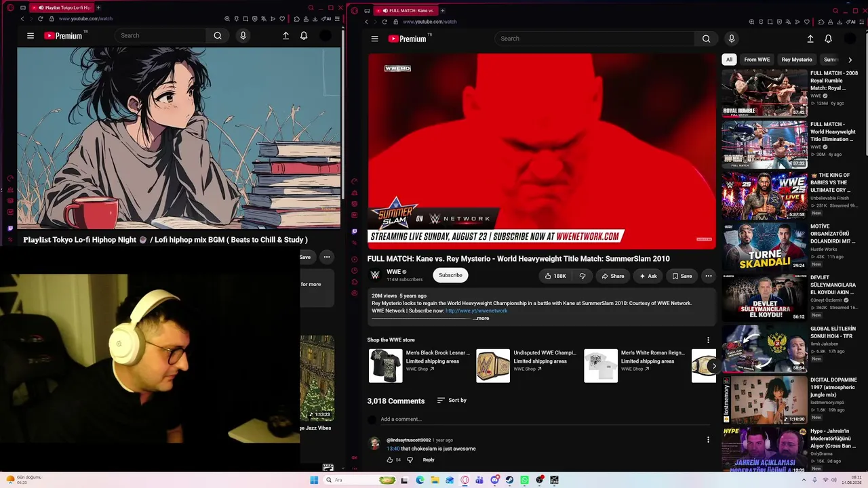
Task: Start voice search in the Lo-fi window
Action: click(243, 35)
